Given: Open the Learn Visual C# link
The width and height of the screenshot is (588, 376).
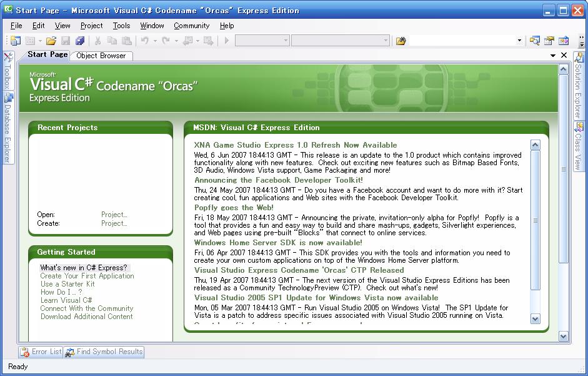Looking at the screenshot, I should [x=66, y=300].
